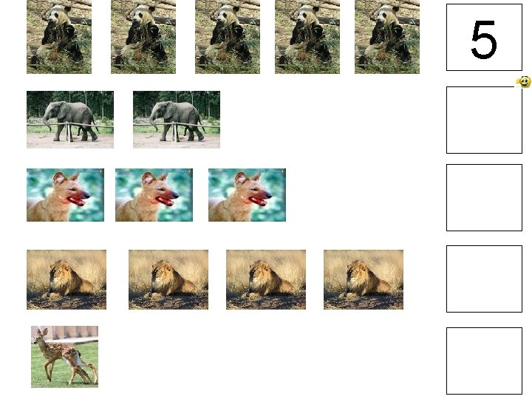Click the first lion picture
The height and width of the screenshot is (399, 532).
66,279
